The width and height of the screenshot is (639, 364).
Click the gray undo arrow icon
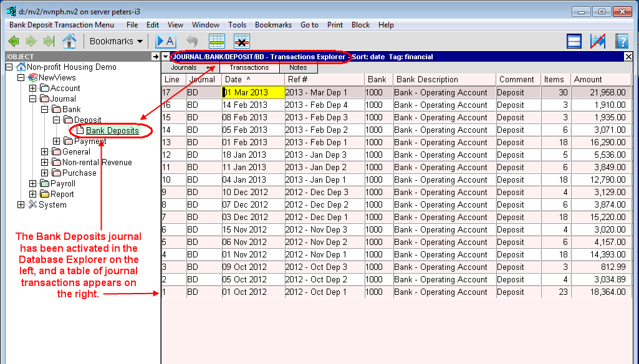coord(192,42)
